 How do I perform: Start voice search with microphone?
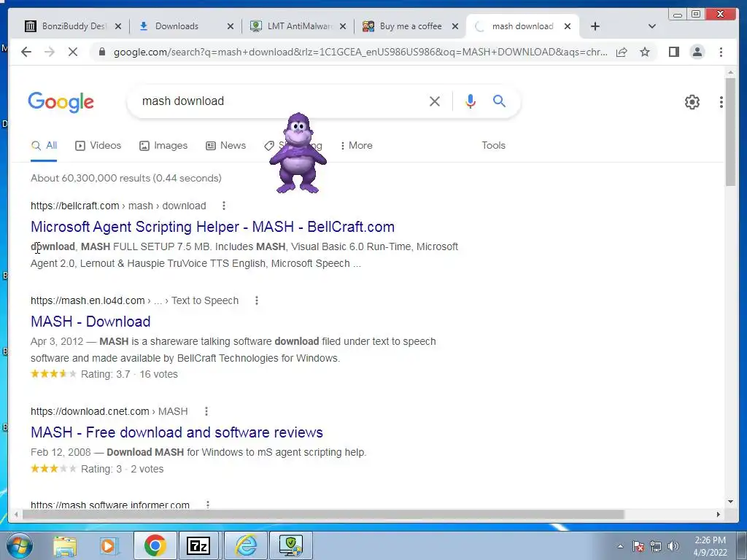tap(471, 101)
